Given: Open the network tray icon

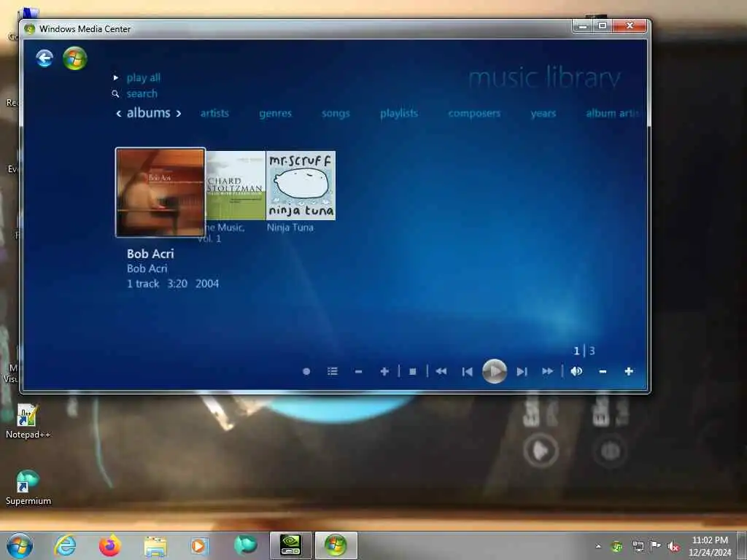Looking at the screenshot, I should [638, 546].
